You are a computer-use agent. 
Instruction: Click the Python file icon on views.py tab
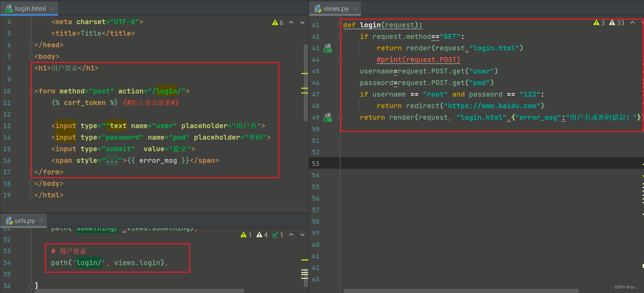318,8
